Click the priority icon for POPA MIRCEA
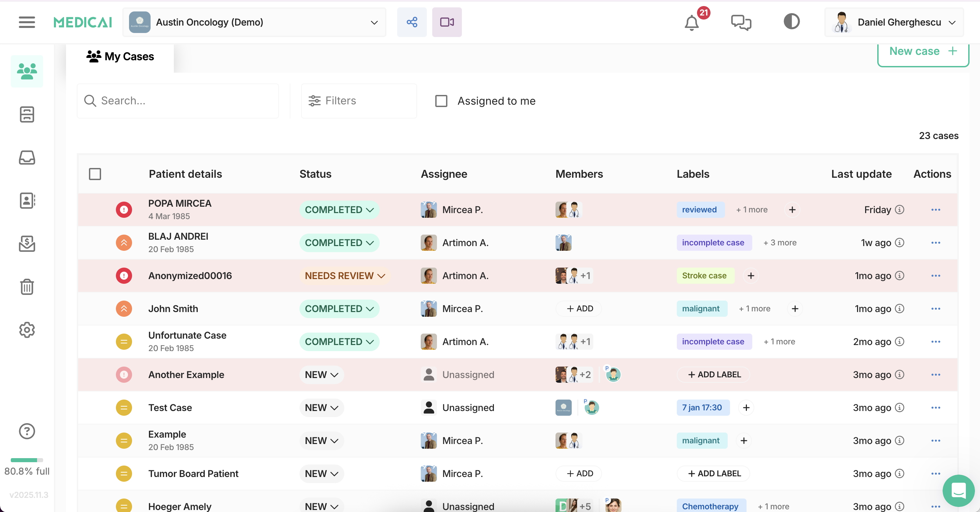The width and height of the screenshot is (980, 512). [x=124, y=209]
